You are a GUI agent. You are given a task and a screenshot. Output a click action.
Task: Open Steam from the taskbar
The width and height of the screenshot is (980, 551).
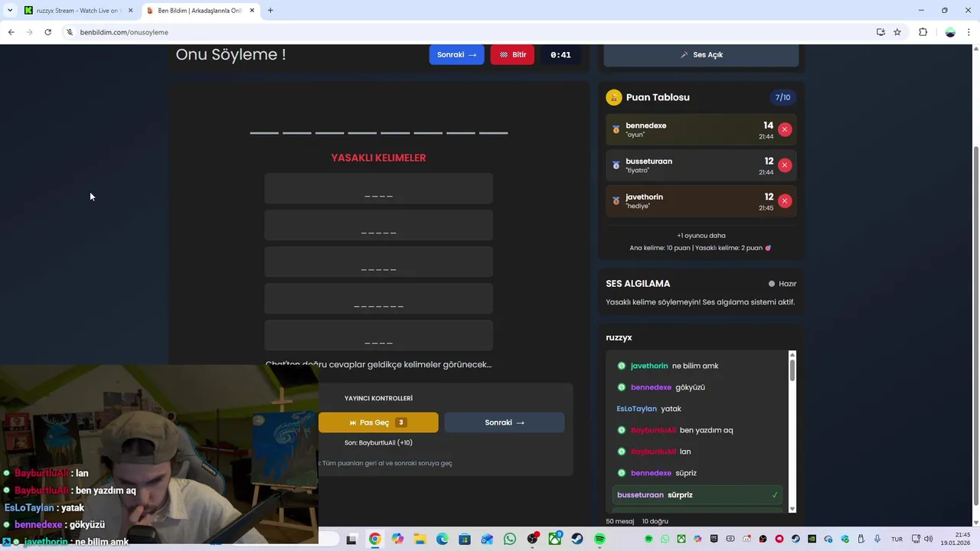click(x=577, y=540)
